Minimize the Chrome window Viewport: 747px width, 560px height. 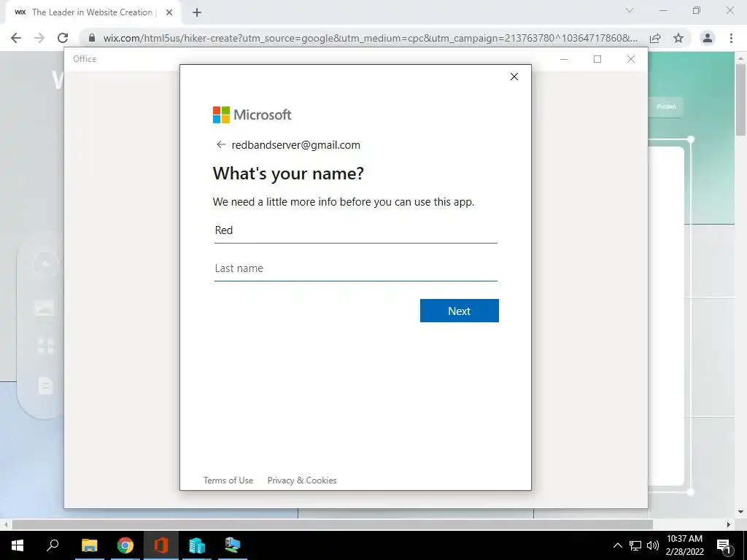click(x=662, y=10)
